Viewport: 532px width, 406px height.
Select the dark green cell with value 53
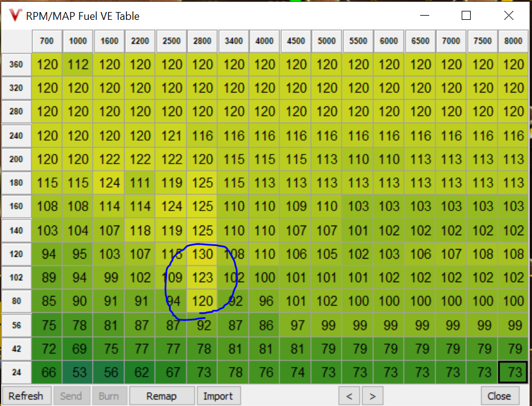tap(78, 372)
